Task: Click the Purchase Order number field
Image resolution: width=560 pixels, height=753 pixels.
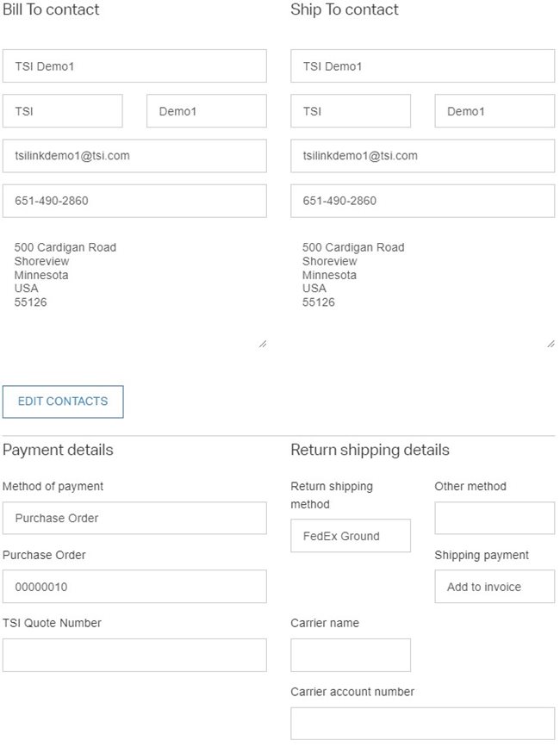Action: click(x=134, y=587)
